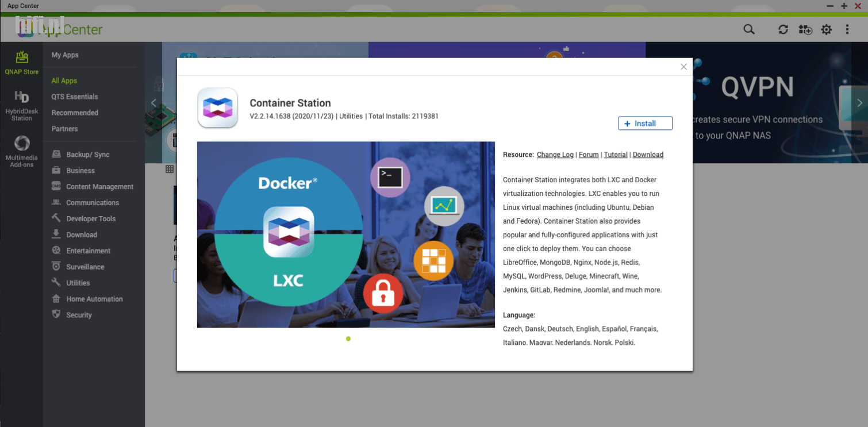This screenshot has width=868, height=427.
Task: Click the Business briefcase icon
Action: [56, 170]
